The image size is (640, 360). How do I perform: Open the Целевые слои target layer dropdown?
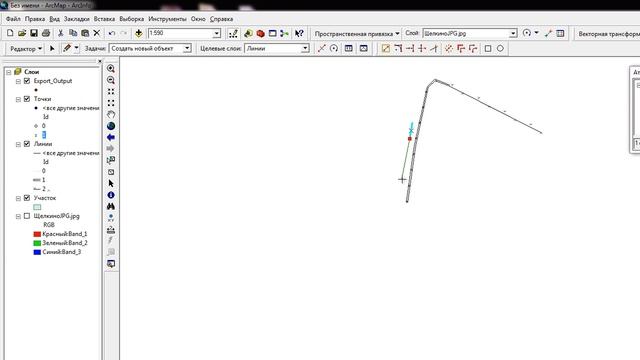point(305,48)
